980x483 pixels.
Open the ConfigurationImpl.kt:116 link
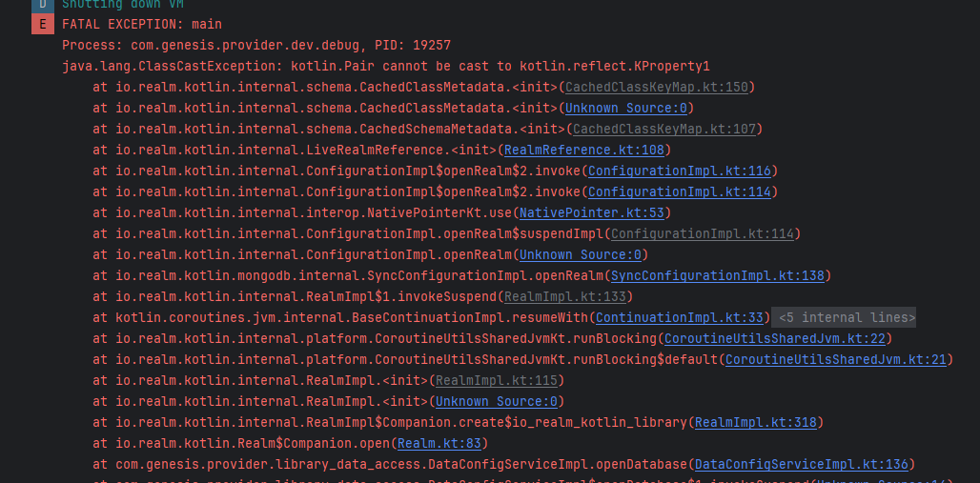[680, 171]
